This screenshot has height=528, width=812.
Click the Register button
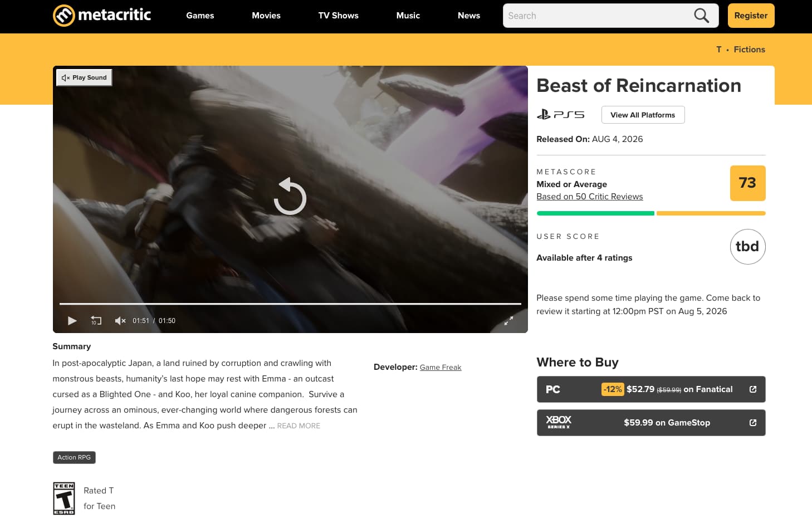point(751,16)
